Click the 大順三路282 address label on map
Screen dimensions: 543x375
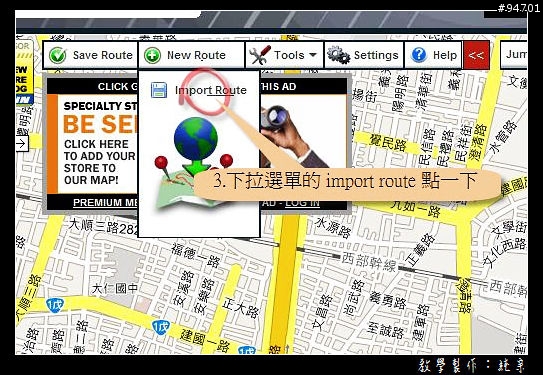pyautogui.click(x=104, y=227)
